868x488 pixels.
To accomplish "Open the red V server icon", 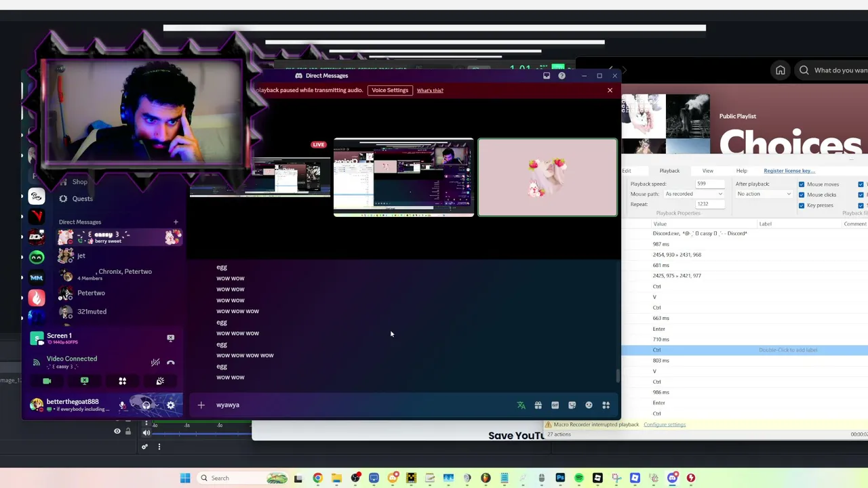I will coord(37,216).
